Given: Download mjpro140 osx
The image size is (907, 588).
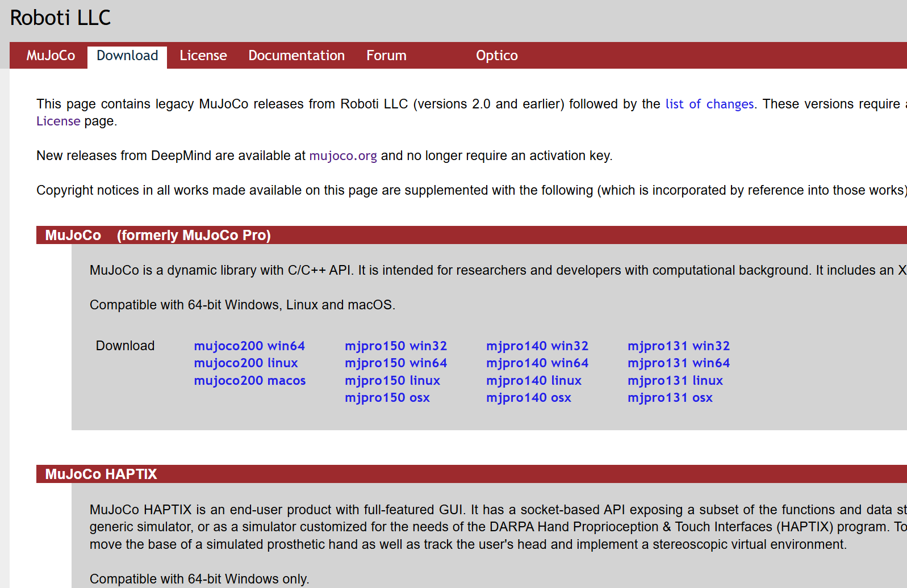Looking at the screenshot, I should [x=529, y=397].
